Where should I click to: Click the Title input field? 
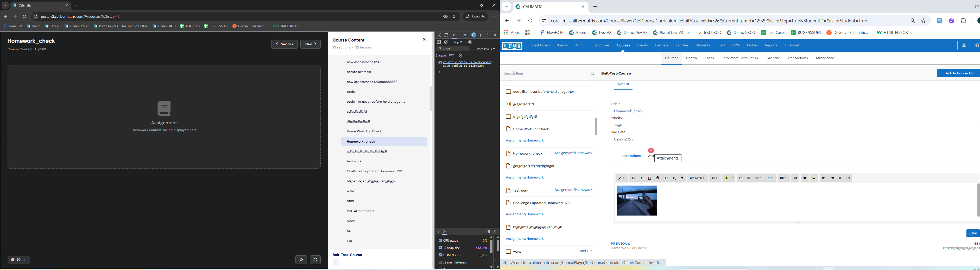795,111
